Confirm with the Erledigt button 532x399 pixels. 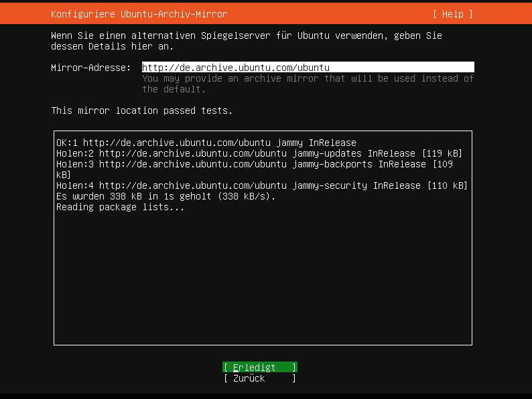(x=260, y=367)
